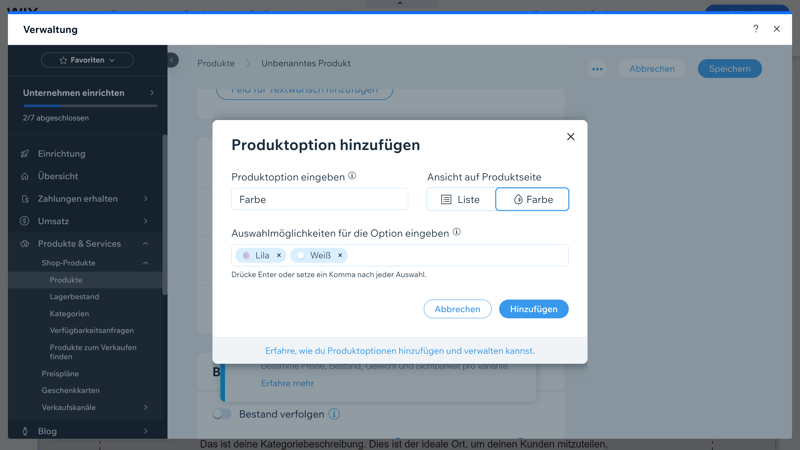Open the Favoriten dropdown

pos(87,60)
